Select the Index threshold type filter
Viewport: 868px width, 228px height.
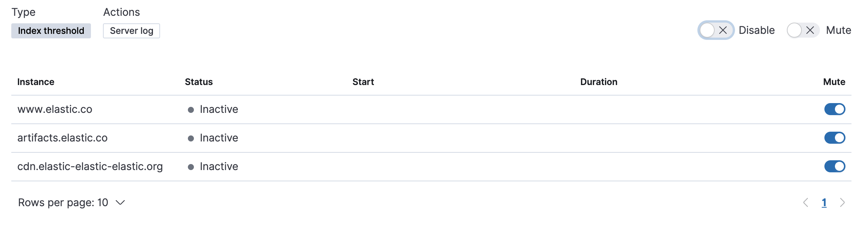click(x=51, y=30)
